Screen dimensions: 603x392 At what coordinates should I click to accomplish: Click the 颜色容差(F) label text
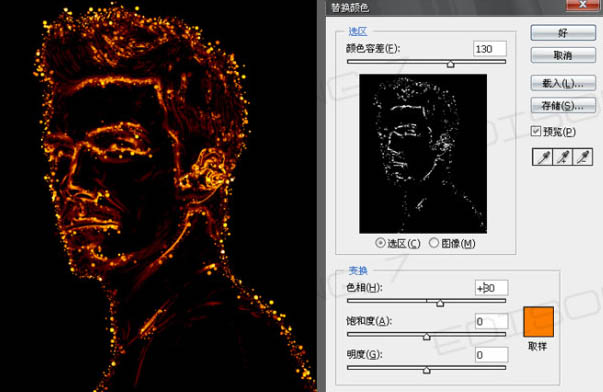pos(373,49)
